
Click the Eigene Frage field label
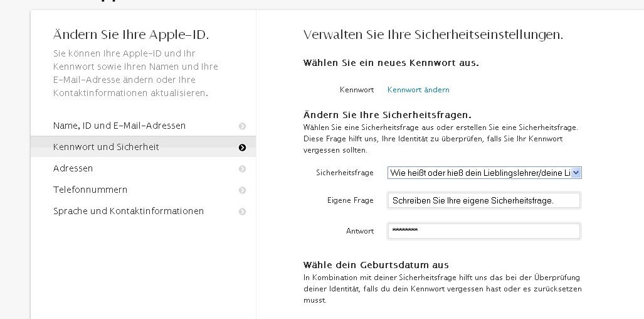(x=350, y=200)
